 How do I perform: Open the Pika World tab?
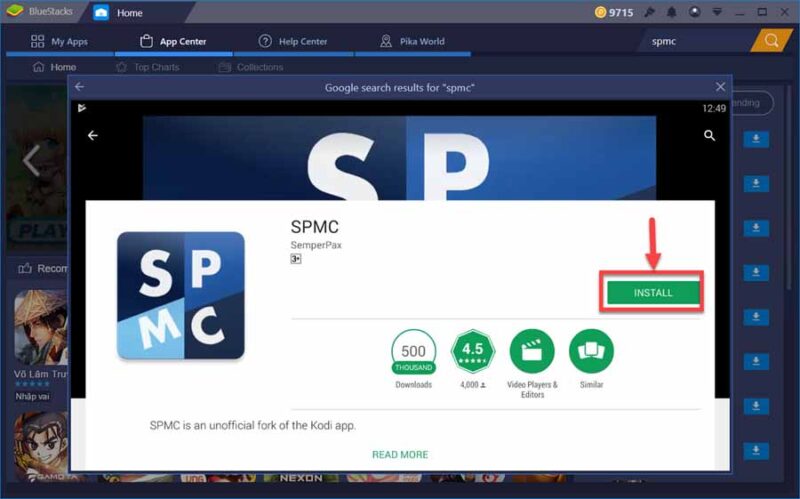tap(412, 41)
